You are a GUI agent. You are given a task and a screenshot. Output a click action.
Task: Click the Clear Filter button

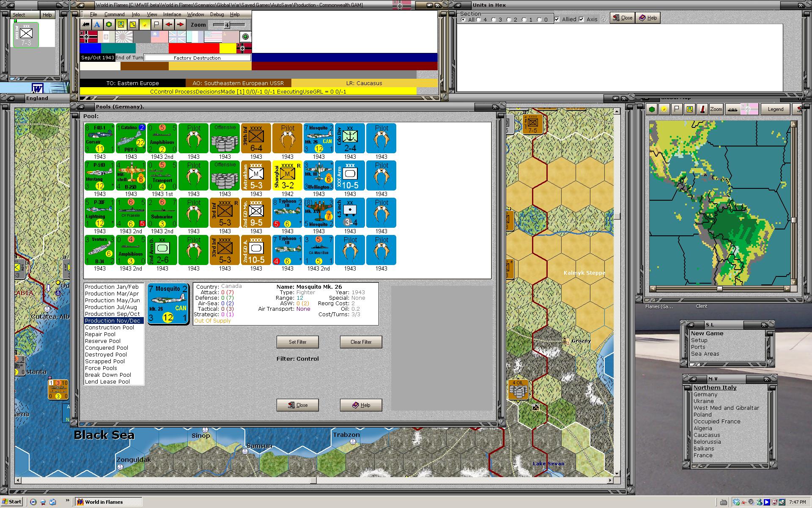pos(361,342)
